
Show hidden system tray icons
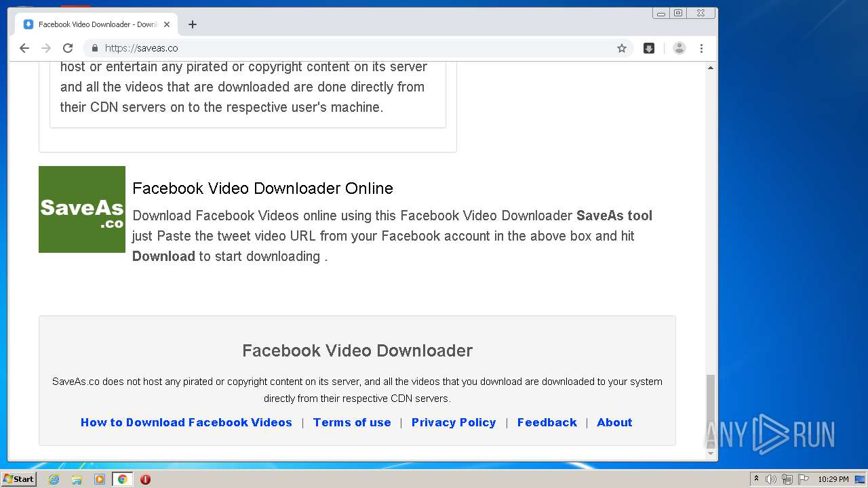pos(756,479)
